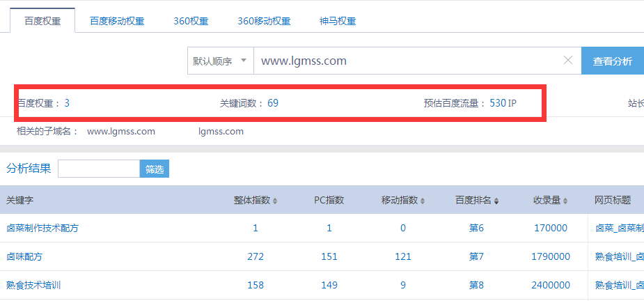The width and height of the screenshot is (644, 301).
Task: Open keyword 熟食技术培训
Action: pyautogui.click(x=33, y=285)
